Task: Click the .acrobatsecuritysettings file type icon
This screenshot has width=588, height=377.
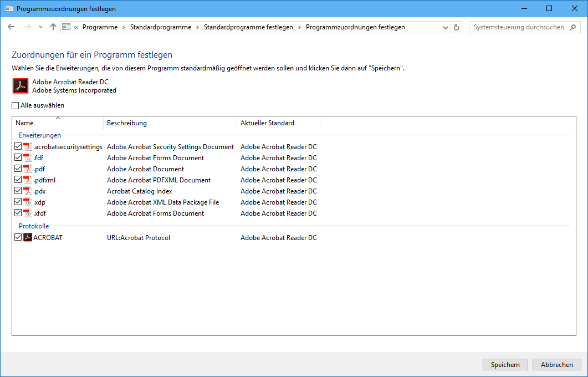Action: click(x=28, y=146)
